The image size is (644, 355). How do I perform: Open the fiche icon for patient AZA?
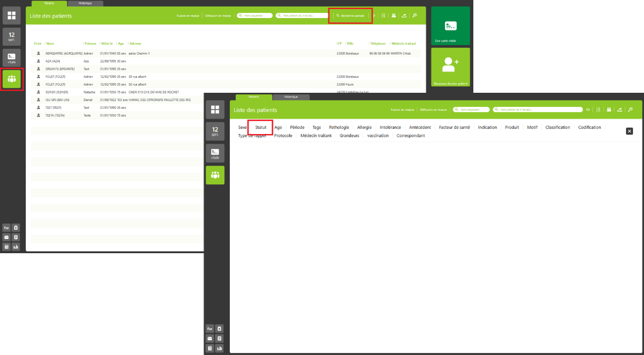[38, 61]
